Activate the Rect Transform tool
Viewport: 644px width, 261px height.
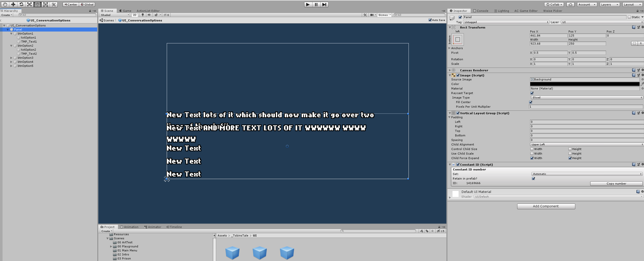tap(37, 4)
